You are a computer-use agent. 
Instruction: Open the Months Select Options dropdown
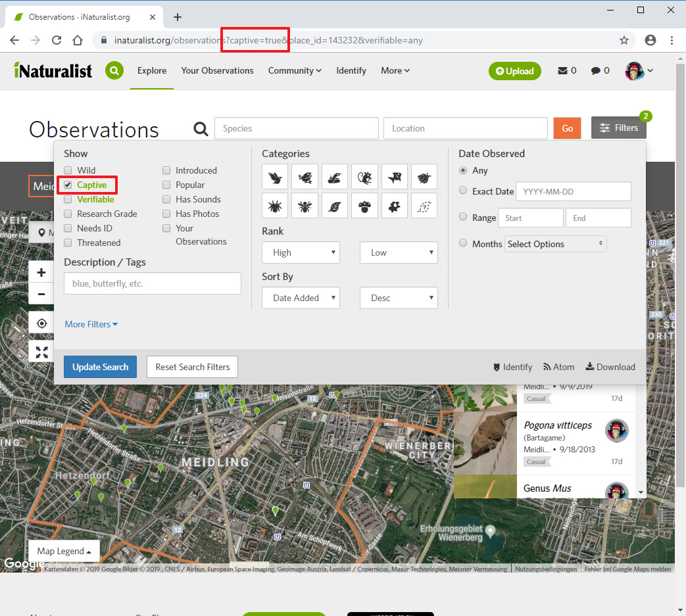556,244
